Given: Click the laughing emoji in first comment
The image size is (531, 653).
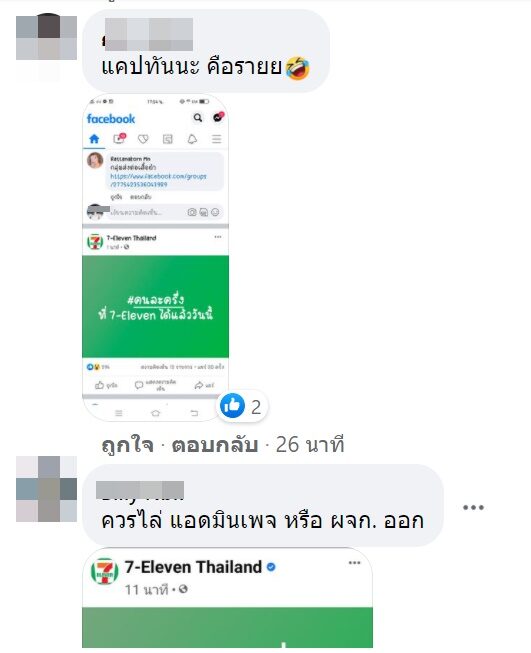Looking at the screenshot, I should (x=298, y=67).
